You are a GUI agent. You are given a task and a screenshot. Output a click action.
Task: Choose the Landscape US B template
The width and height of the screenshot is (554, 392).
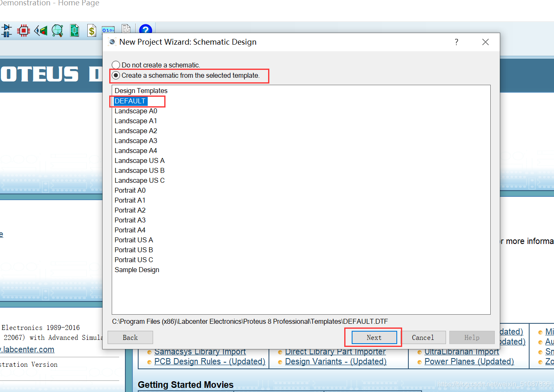[x=139, y=170]
